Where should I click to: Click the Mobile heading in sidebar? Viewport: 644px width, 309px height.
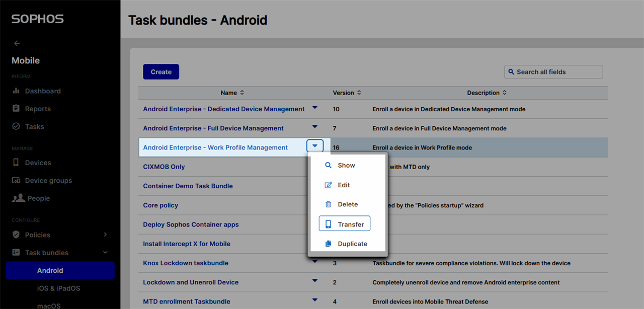tap(26, 60)
